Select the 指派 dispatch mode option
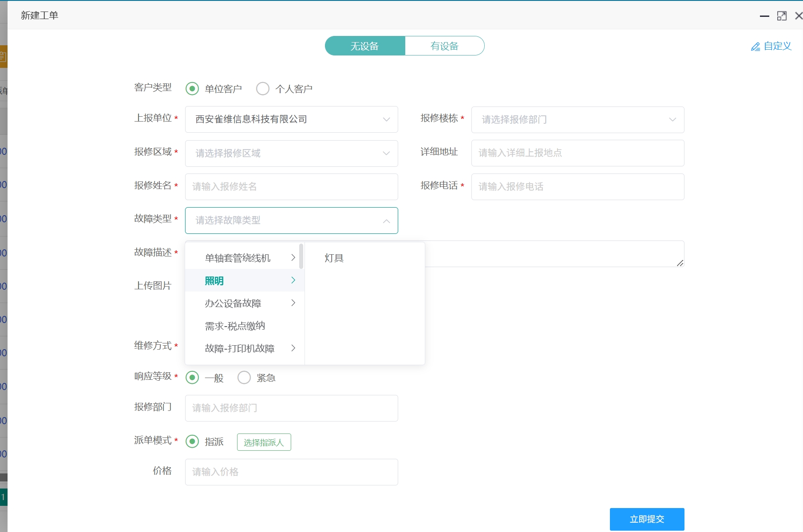803x532 pixels. [192, 441]
